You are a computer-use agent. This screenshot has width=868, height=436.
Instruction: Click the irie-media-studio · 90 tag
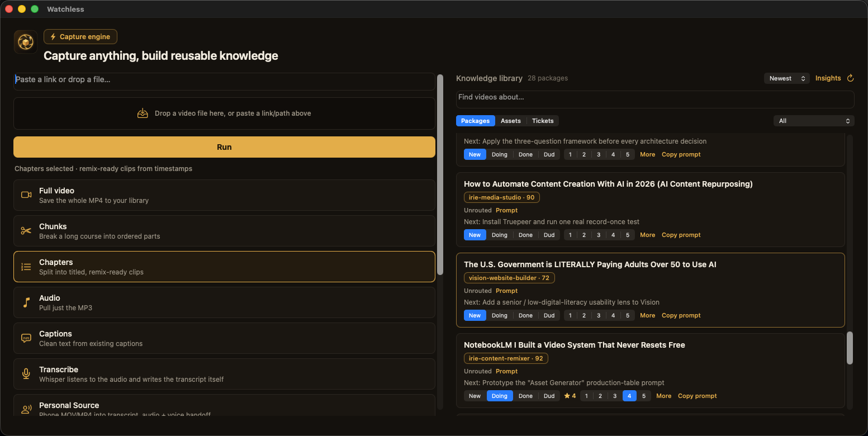502,197
